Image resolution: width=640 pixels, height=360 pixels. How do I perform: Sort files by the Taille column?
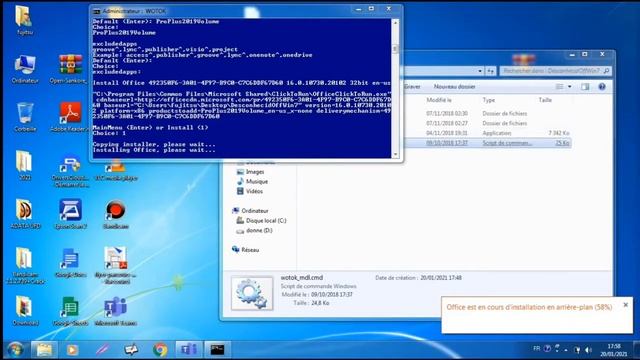(x=545, y=100)
